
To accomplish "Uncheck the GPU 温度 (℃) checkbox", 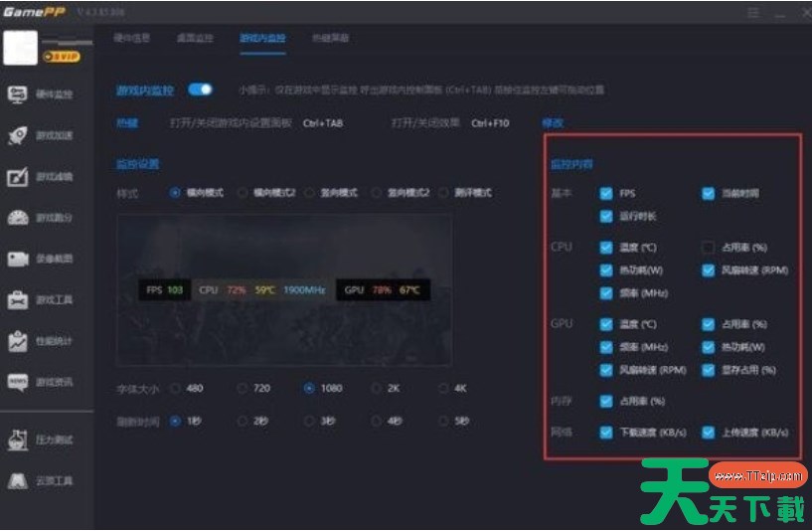I will [606, 324].
